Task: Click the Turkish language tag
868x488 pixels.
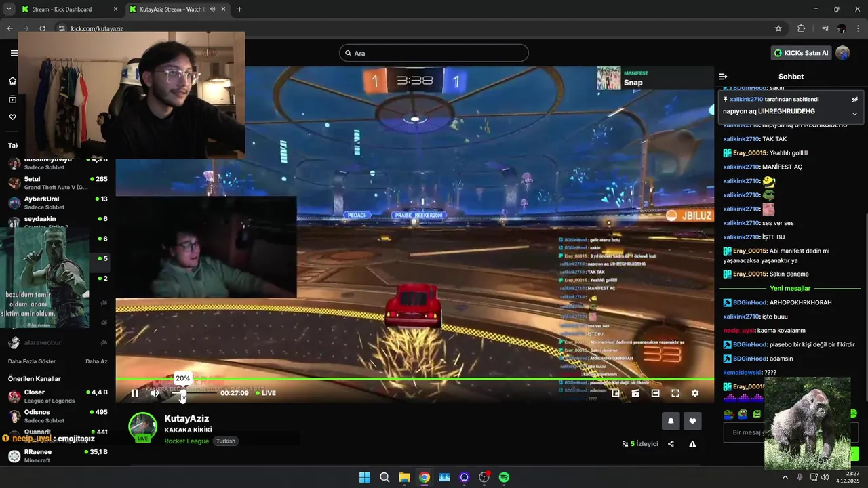Action: pyautogui.click(x=226, y=441)
